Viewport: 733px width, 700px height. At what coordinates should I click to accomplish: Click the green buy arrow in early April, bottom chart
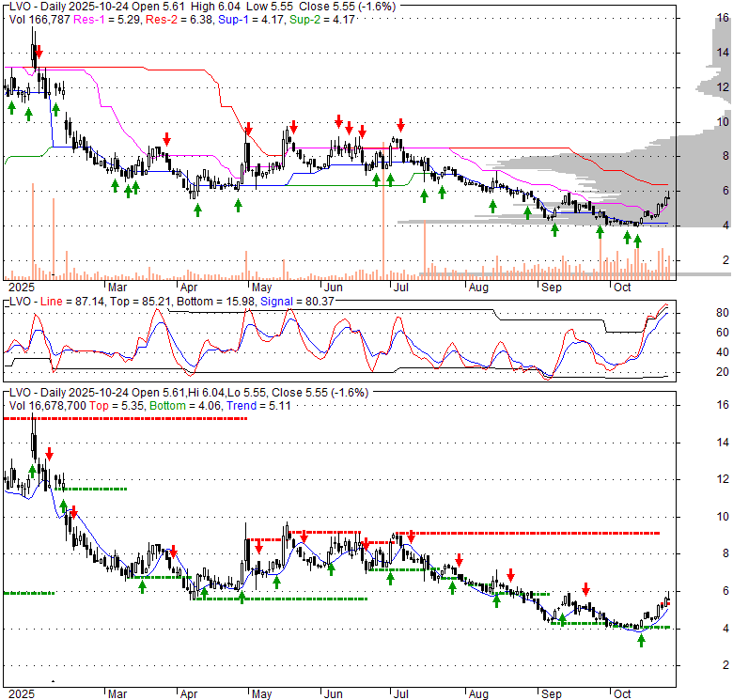tap(204, 593)
